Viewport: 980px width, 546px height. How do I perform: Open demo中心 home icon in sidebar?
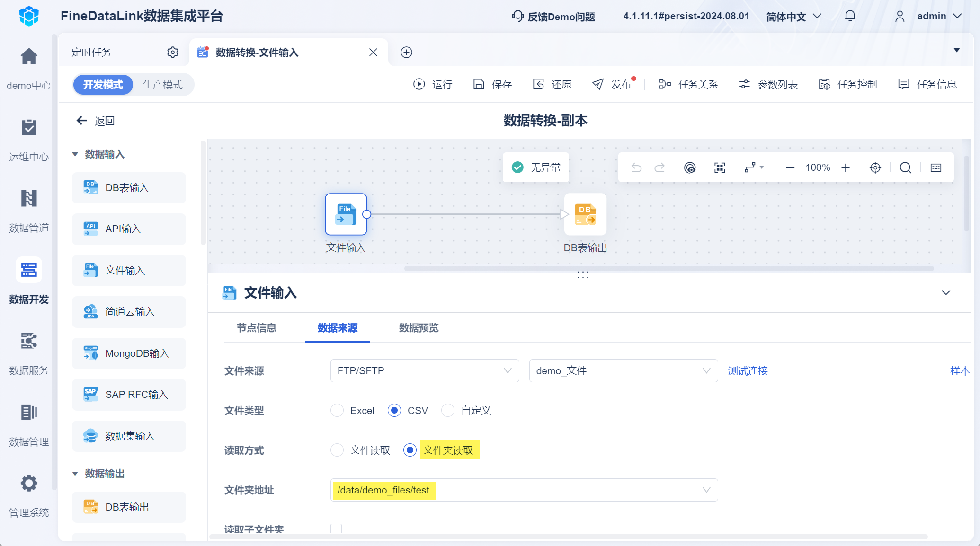(x=29, y=56)
